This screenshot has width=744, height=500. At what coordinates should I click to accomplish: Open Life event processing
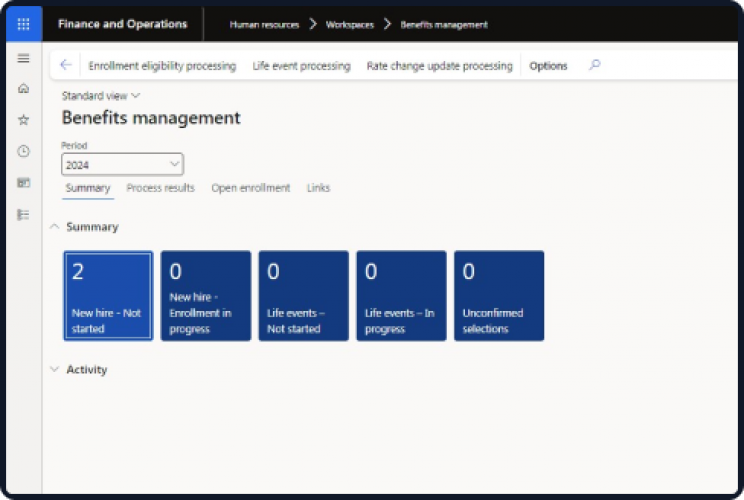[301, 65]
